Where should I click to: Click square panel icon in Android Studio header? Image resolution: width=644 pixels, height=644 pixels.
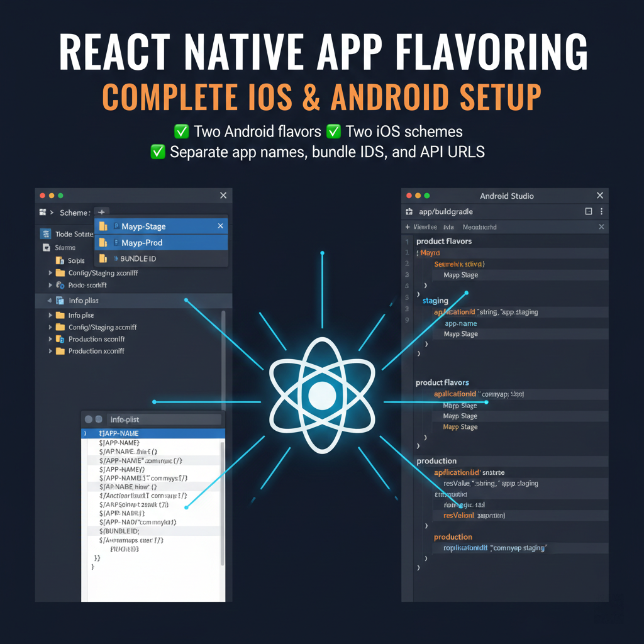point(589,211)
